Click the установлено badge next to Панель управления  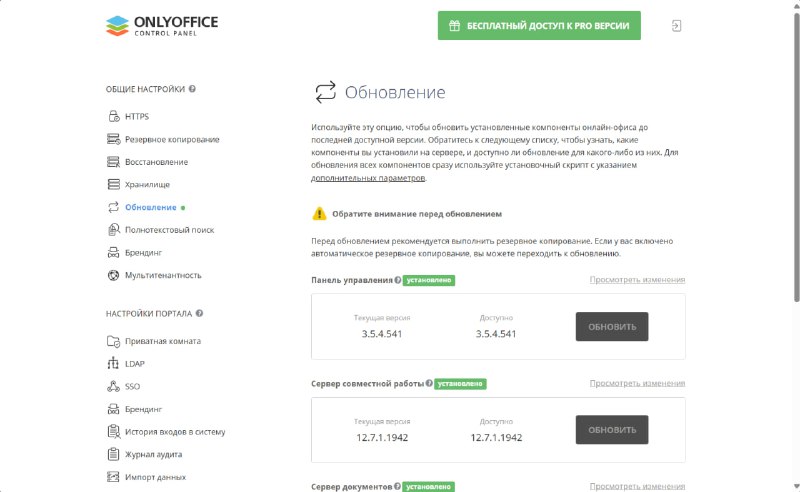[429, 280]
